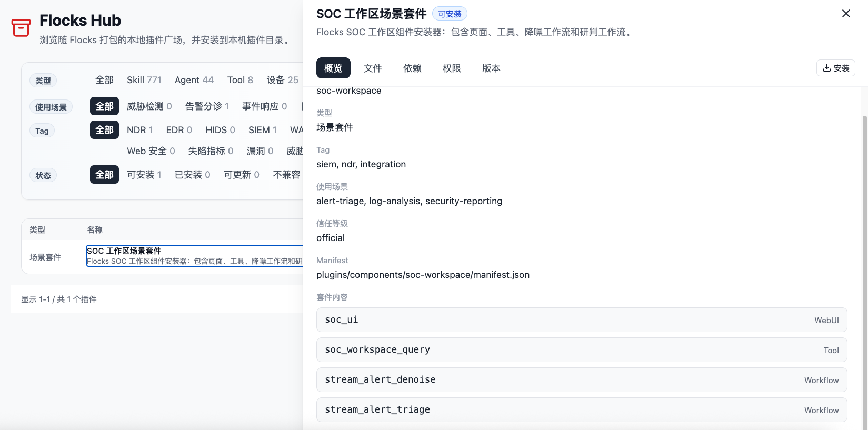Select 全部 in the 状态 filter row
Screen dimensions: 868x430
[104, 175]
